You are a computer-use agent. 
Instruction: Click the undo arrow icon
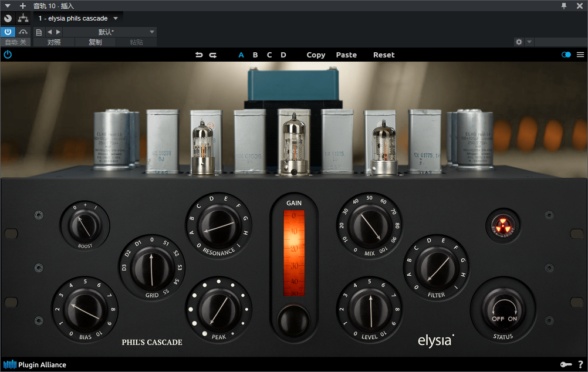click(199, 55)
